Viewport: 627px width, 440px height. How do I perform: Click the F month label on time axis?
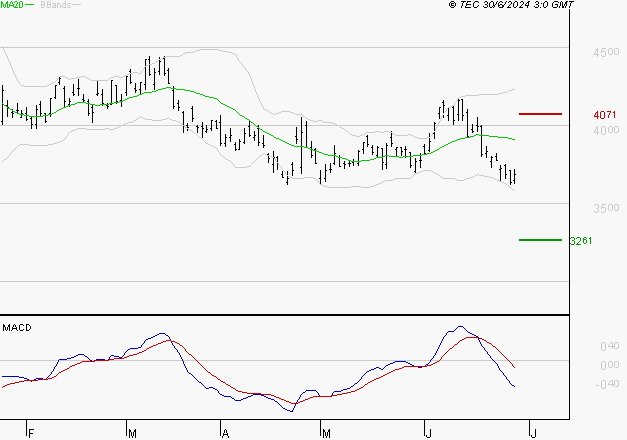[31, 434]
